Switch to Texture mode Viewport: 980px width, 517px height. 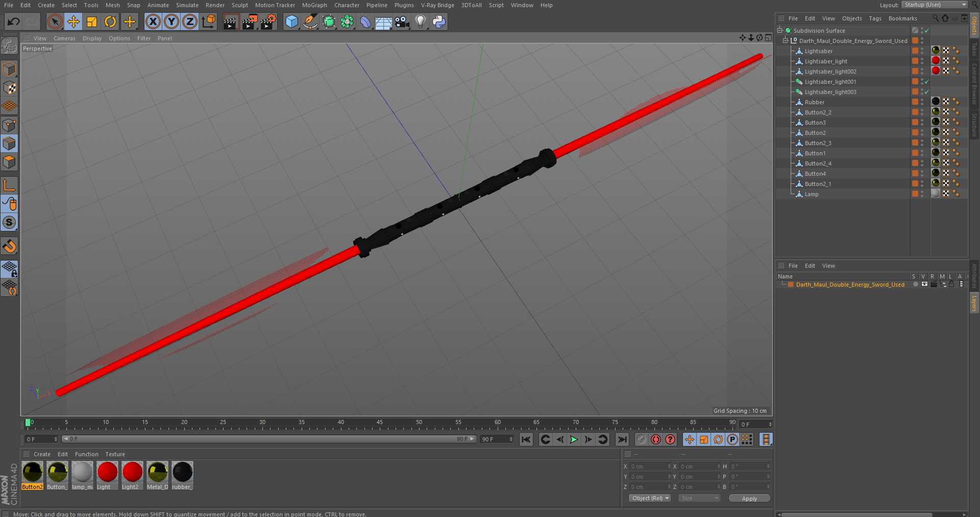[x=9, y=87]
